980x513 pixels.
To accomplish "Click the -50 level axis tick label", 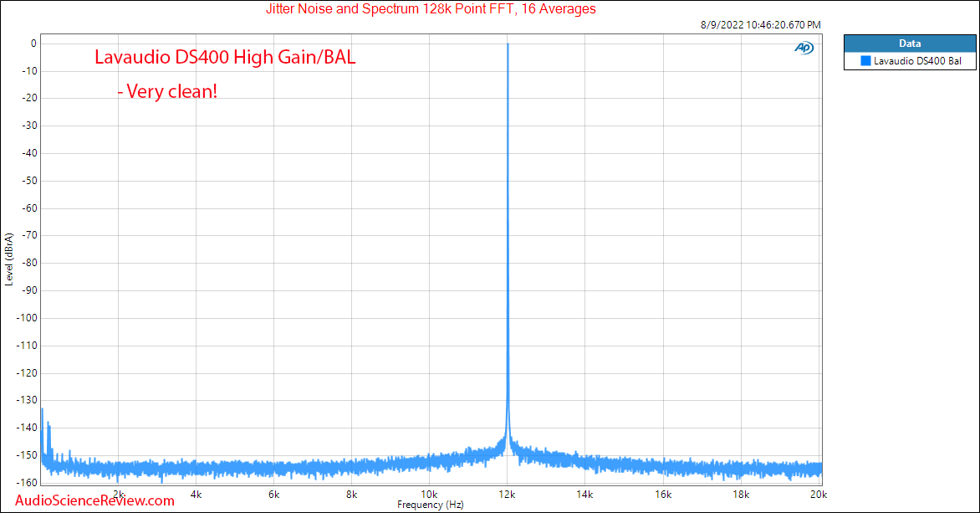I will tap(29, 181).
